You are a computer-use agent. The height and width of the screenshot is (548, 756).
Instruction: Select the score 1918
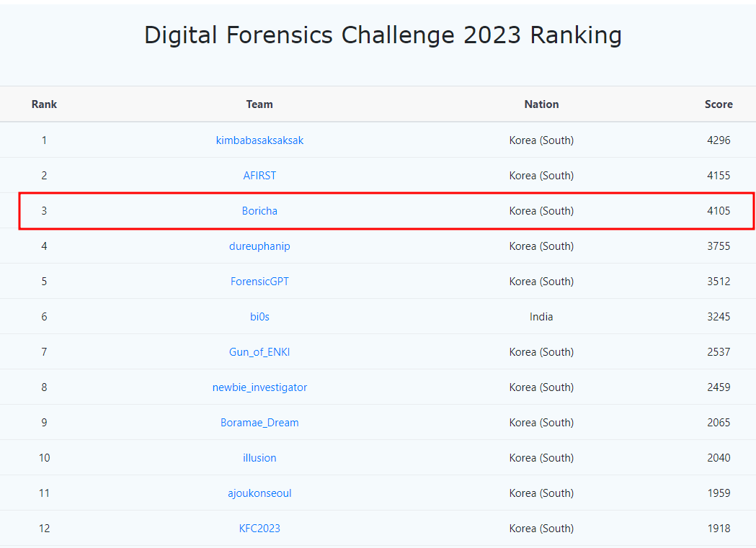719,529
